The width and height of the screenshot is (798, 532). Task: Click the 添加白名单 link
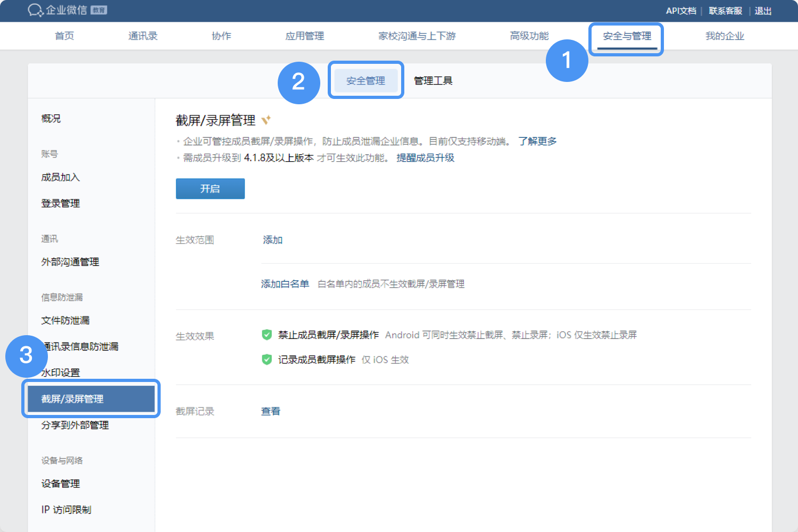tap(285, 284)
